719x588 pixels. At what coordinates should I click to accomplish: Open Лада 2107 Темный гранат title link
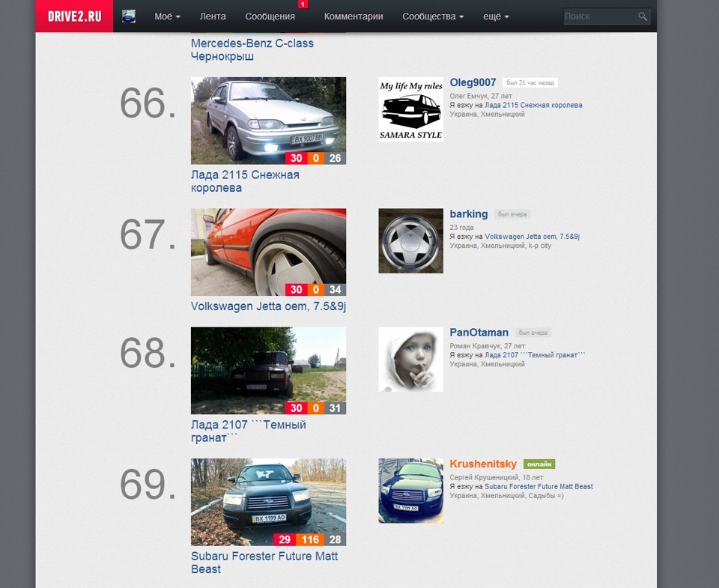point(248,431)
